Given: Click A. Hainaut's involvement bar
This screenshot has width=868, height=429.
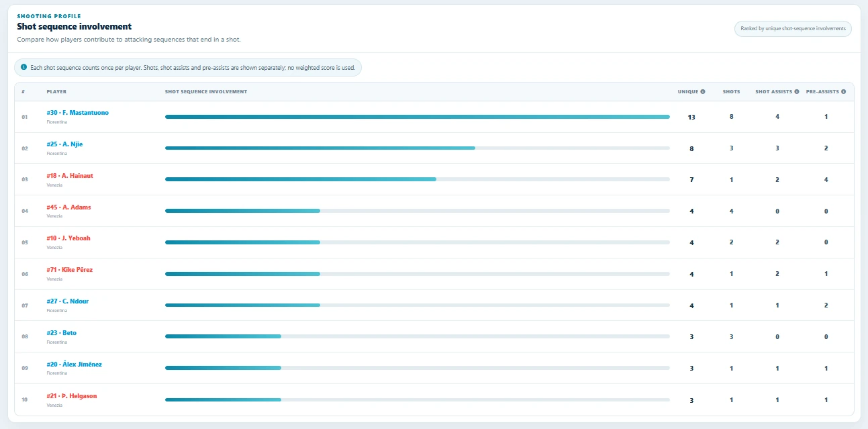Looking at the screenshot, I should pos(418,179).
